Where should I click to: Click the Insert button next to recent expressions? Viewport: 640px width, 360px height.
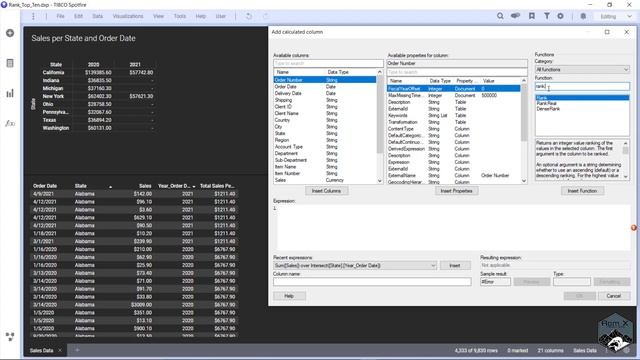455,265
